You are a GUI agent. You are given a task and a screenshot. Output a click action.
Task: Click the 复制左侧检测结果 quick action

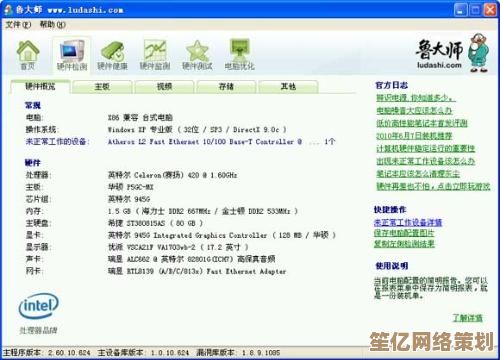pyautogui.click(x=404, y=244)
